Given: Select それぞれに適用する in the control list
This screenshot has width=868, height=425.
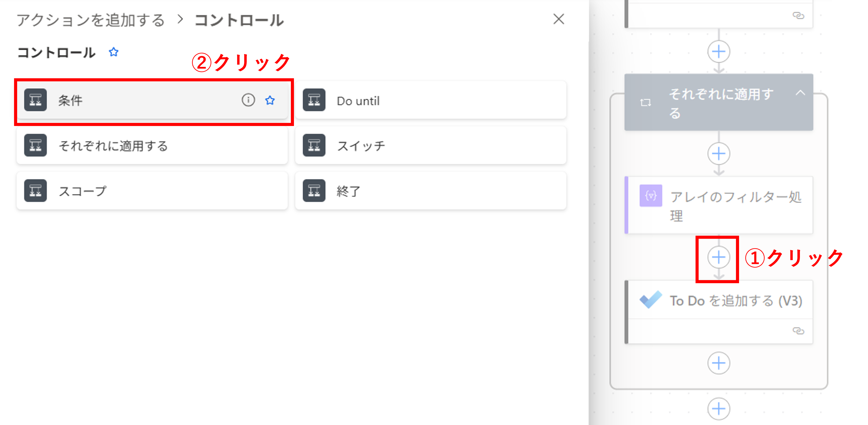Looking at the screenshot, I should click(x=152, y=145).
